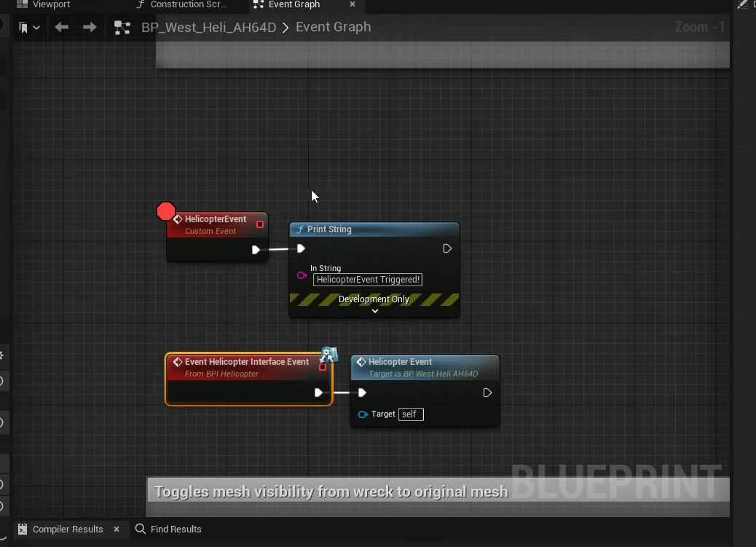The image size is (756, 547).
Task: Select the Print String node title
Action: (x=329, y=229)
